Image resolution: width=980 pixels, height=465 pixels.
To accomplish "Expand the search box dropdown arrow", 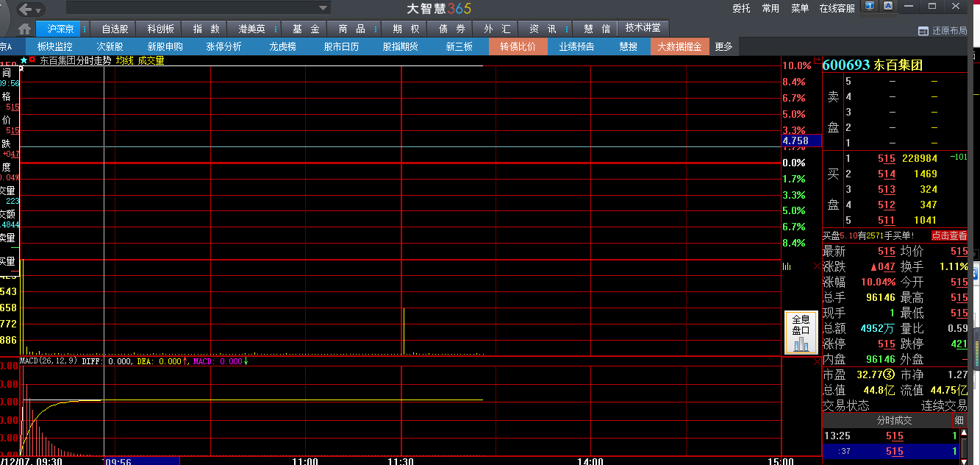I will point(323,8).
